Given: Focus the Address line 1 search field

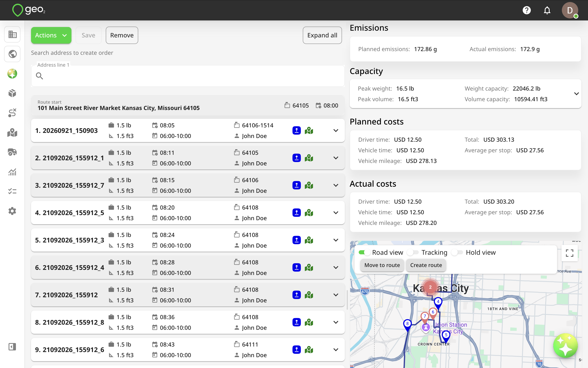Looking at the screenshot, I should coord(188,76).
